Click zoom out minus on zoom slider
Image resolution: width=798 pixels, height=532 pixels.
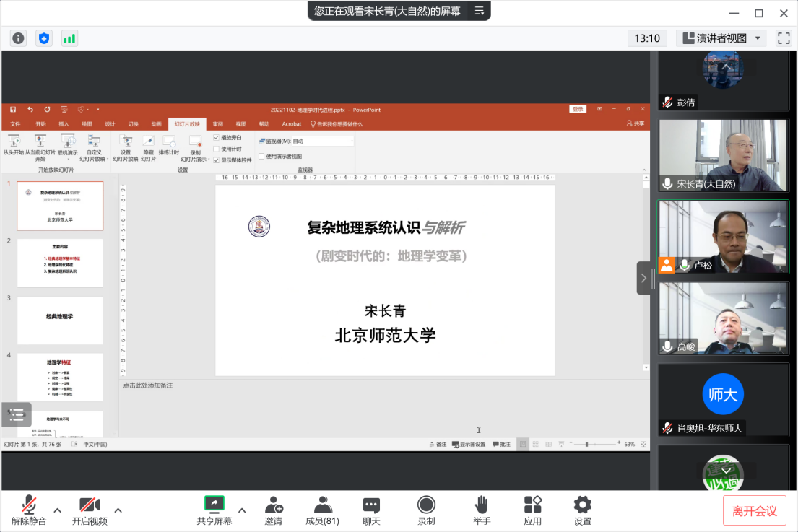571,443
